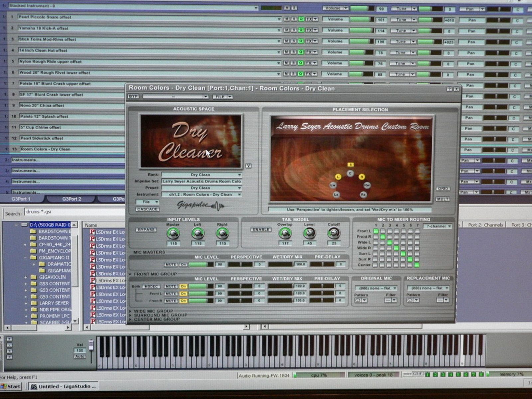Open the Windows Start menu
Viewport: 532px width, 399px height.
[11, 386]
